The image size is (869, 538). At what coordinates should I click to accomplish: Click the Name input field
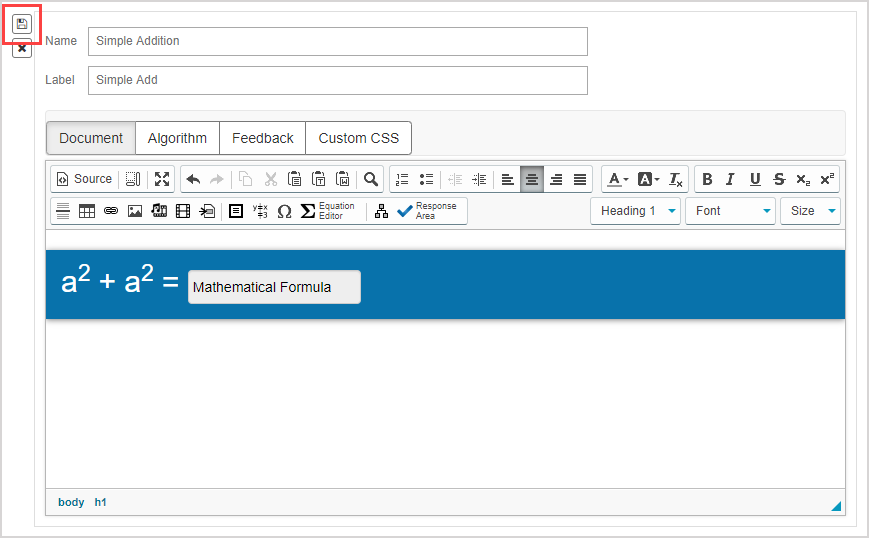(x=337, y=41)
